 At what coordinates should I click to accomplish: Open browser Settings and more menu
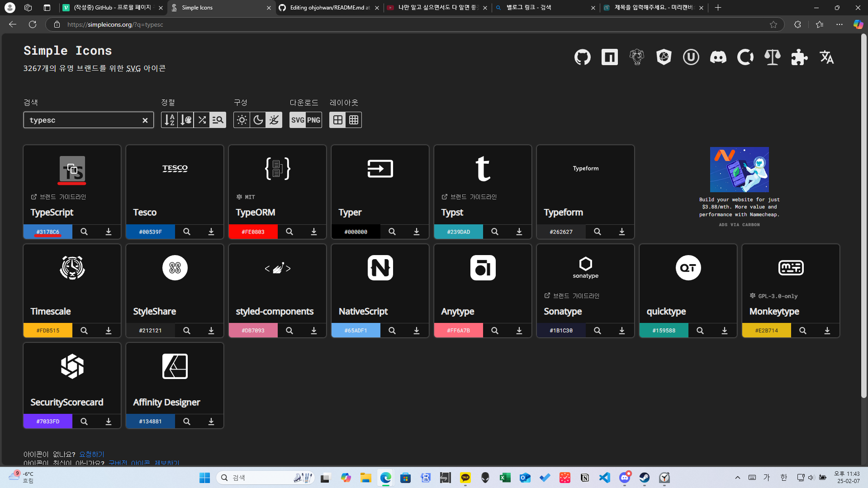pyautogui.click(x=840, y=24)
